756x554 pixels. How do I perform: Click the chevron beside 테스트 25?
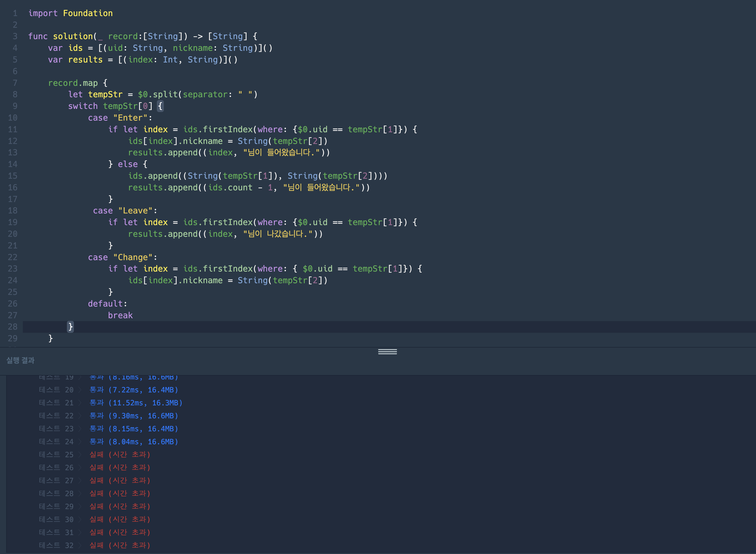[x=80, y=455]
